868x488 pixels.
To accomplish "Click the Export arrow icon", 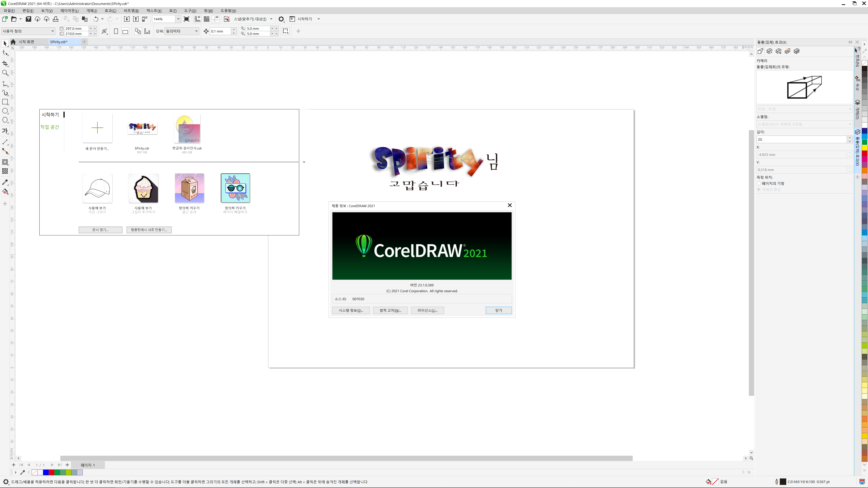I will point(136,19).
